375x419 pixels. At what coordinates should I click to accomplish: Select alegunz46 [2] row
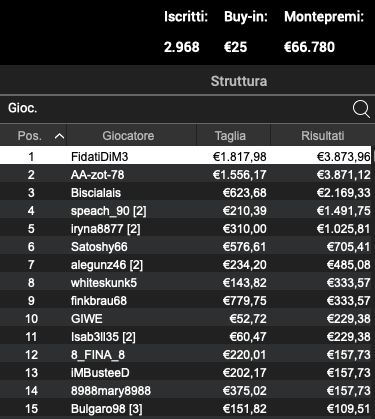[x=185, y=265]
